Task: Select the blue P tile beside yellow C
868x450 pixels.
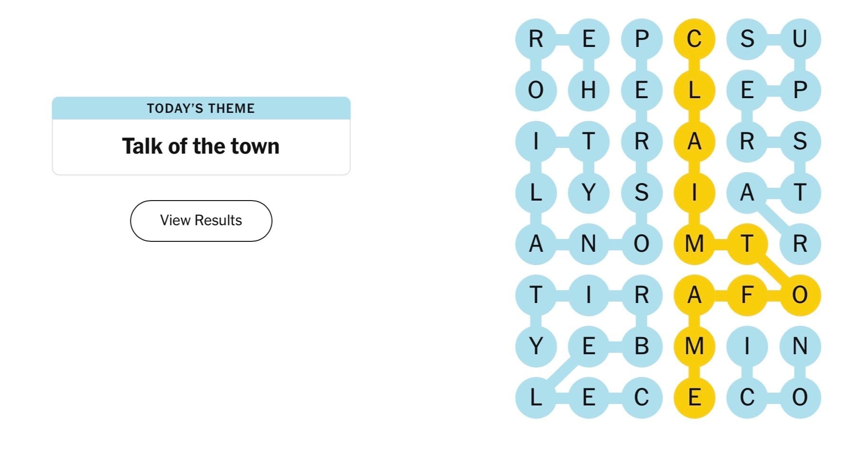Action: [641, 39]
